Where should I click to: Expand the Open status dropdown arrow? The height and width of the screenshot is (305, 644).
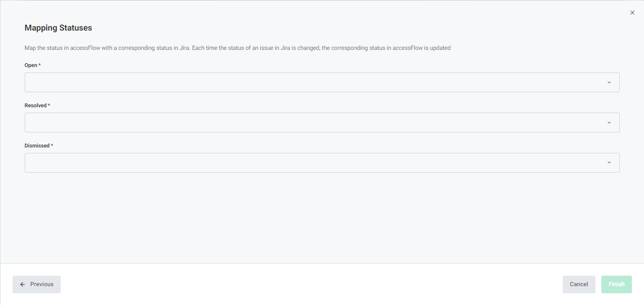(x=609, y=83)
